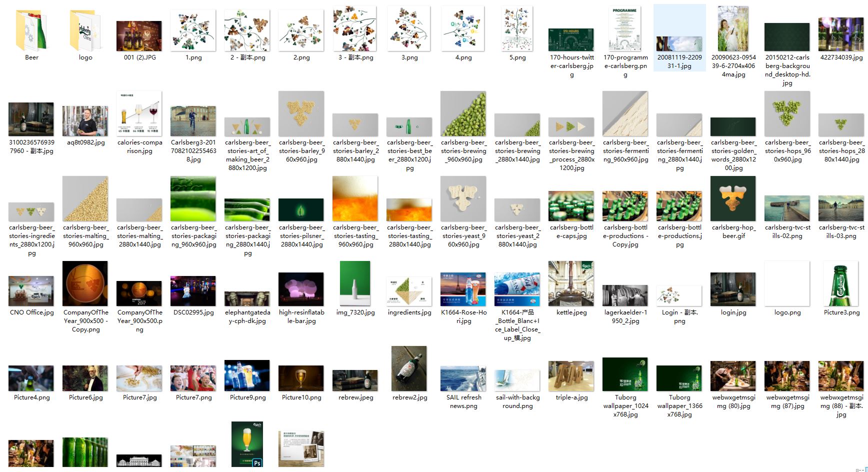Select carlsberg-beer_stories-packaging_960x960.jpg

tap(193, 198)
